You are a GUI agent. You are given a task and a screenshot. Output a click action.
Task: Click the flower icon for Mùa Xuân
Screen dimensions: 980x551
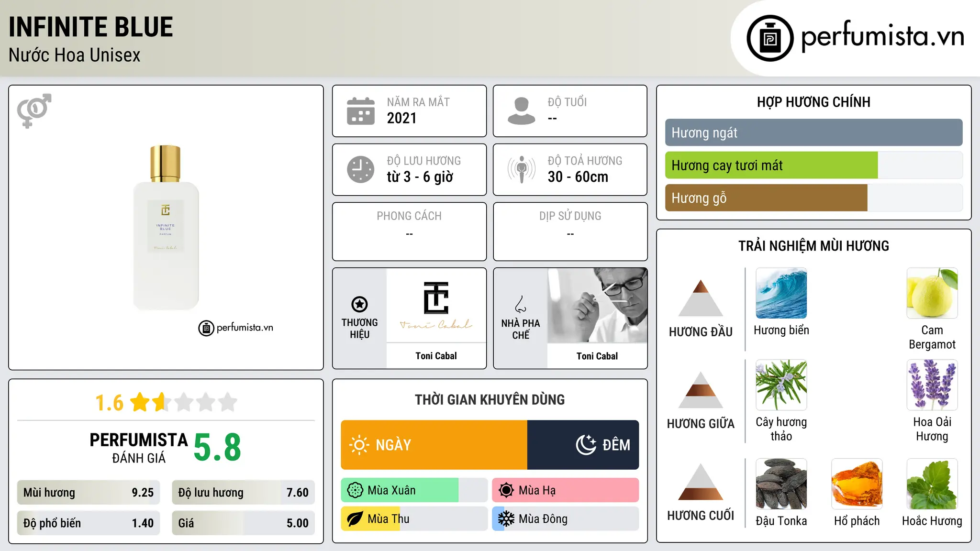[355, 490]
